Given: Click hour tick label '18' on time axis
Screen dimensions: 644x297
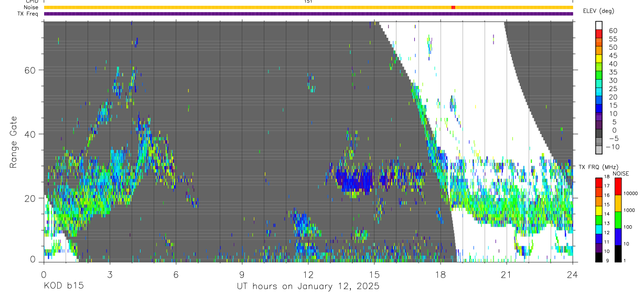Looking at the screenshot, I should click(x=440, y=274).
